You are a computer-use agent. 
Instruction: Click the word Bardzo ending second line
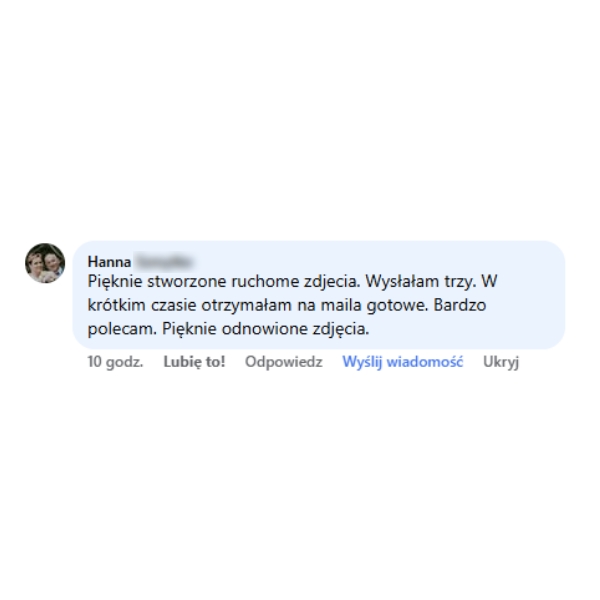[x=460, y=305]
